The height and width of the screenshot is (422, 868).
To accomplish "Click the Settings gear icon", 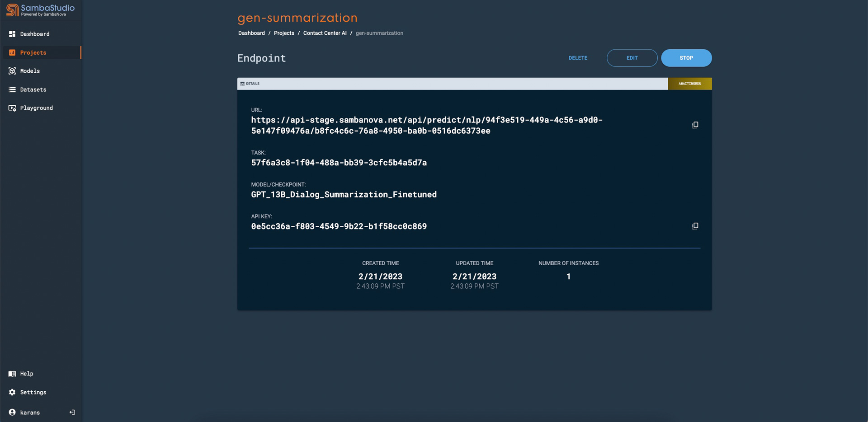I will pyautogui.click(x=12, y=392).
